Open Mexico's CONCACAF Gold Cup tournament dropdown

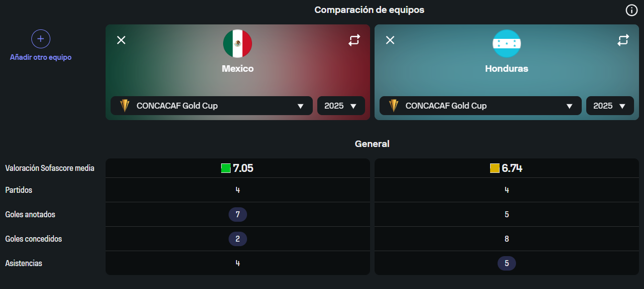coord(212,106)
